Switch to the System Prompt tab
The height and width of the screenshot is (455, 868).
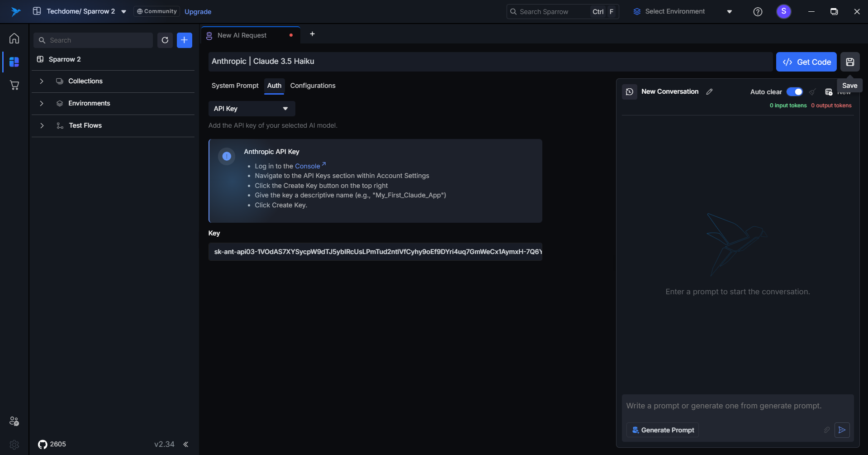coord(235,86)
